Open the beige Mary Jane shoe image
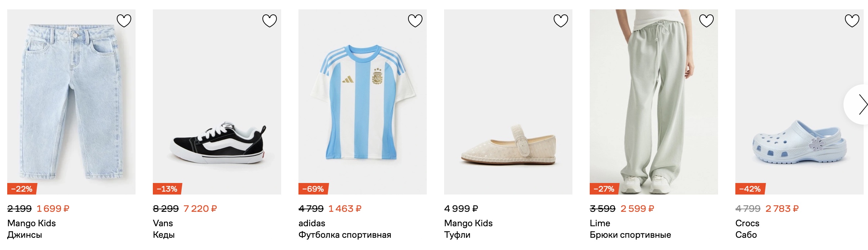Viewport: 868px width, 250px height. click(x=508, y=102)
